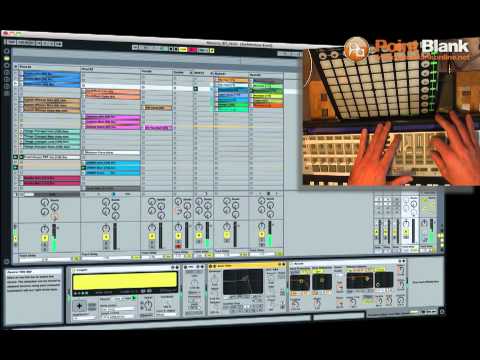Screen dimensions: 480x360
Task: Click the yellow track activator on first track
Action: [45, 238]
